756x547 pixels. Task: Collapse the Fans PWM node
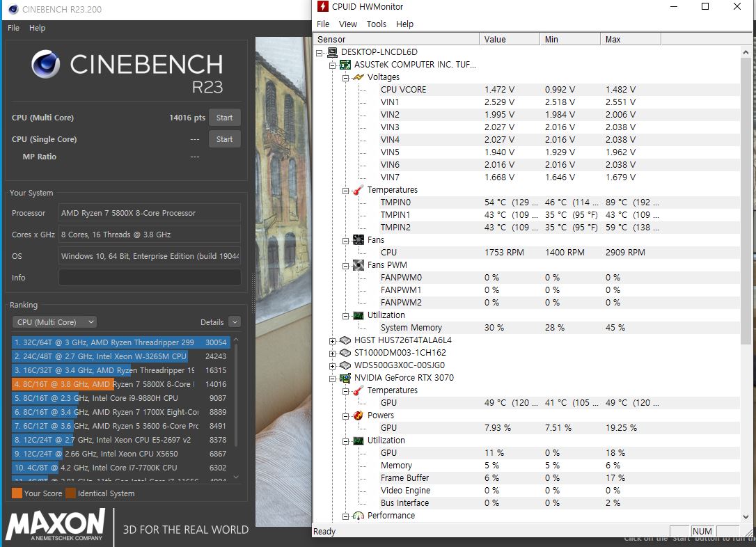[x=345, y=266]
